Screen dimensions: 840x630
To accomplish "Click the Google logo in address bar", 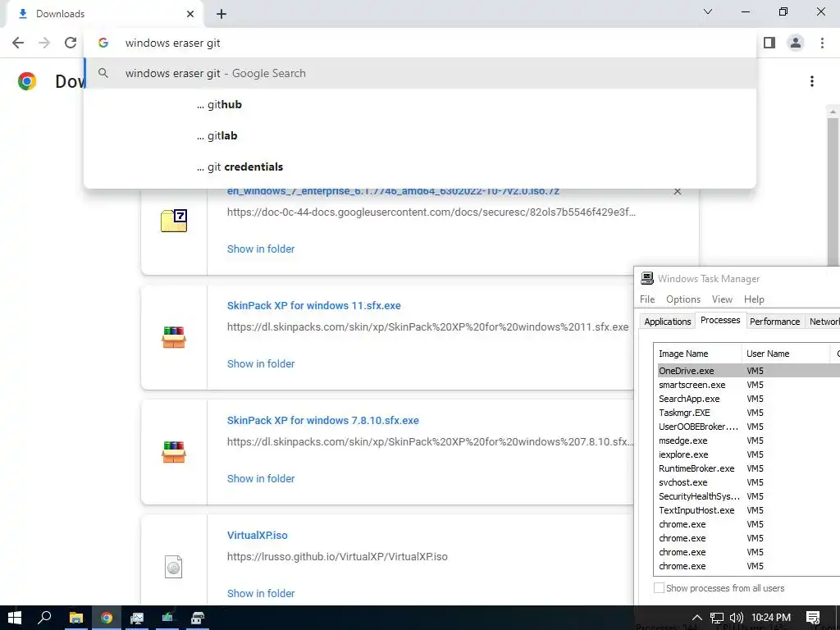I will tap(103, 43).
